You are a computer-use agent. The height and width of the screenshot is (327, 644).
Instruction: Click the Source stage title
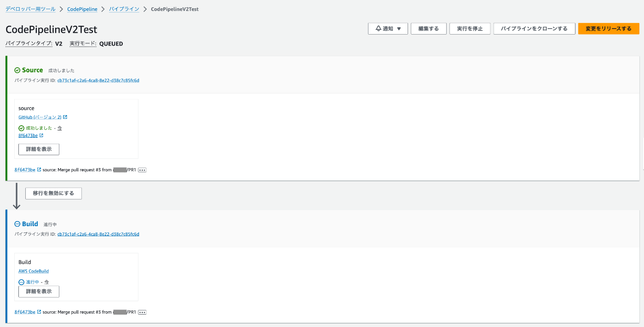click(32, 70)
